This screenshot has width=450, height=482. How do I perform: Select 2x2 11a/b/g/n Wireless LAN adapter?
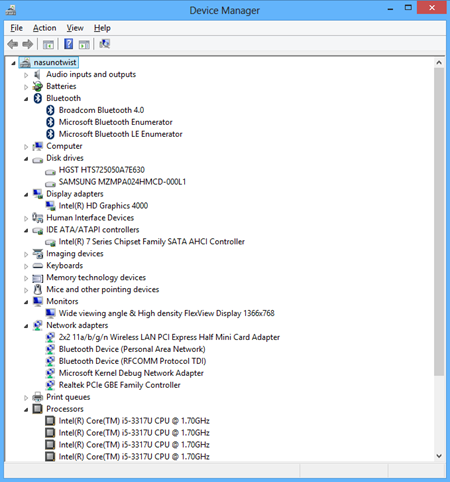[x=169, y=337]
